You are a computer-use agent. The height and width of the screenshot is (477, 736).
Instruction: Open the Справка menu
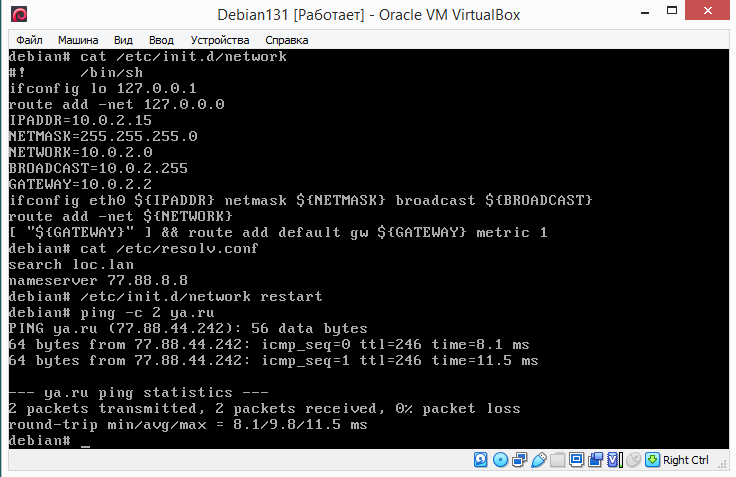(288, 39)
